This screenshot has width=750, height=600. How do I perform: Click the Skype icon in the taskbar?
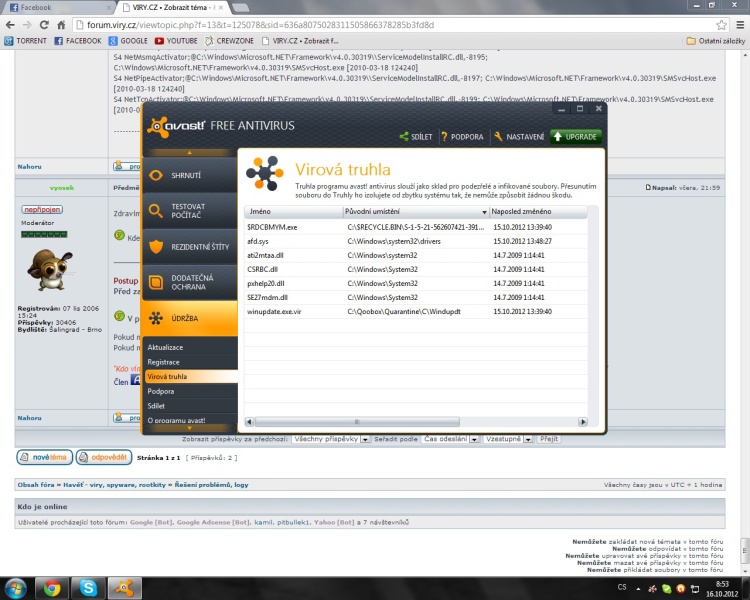(88, 587)
